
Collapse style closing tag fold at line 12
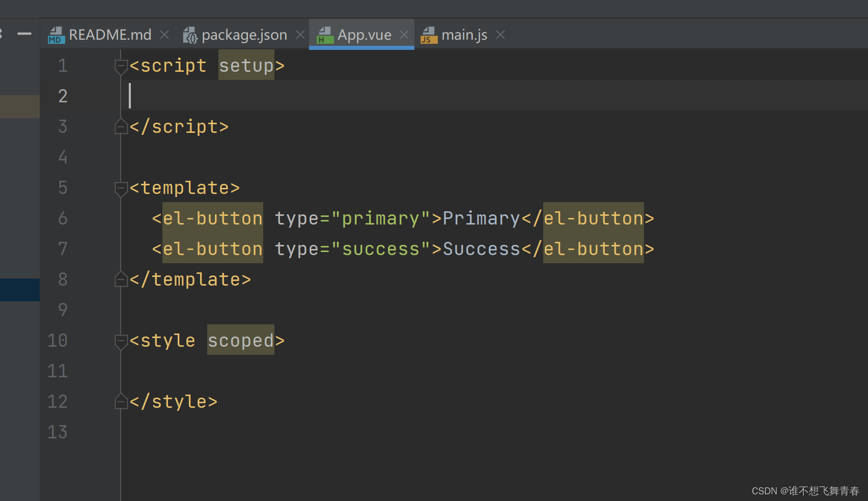pos(121,401)
